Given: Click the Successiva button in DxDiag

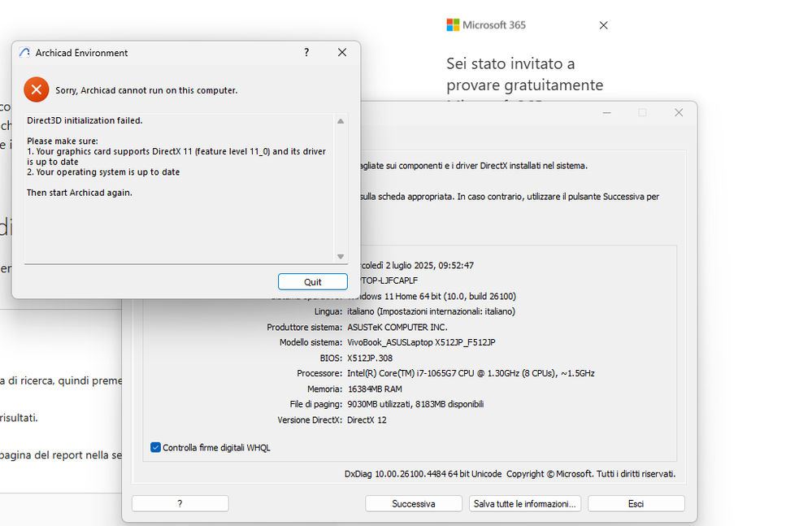Looking at the screenshot, I should [413, 504].
